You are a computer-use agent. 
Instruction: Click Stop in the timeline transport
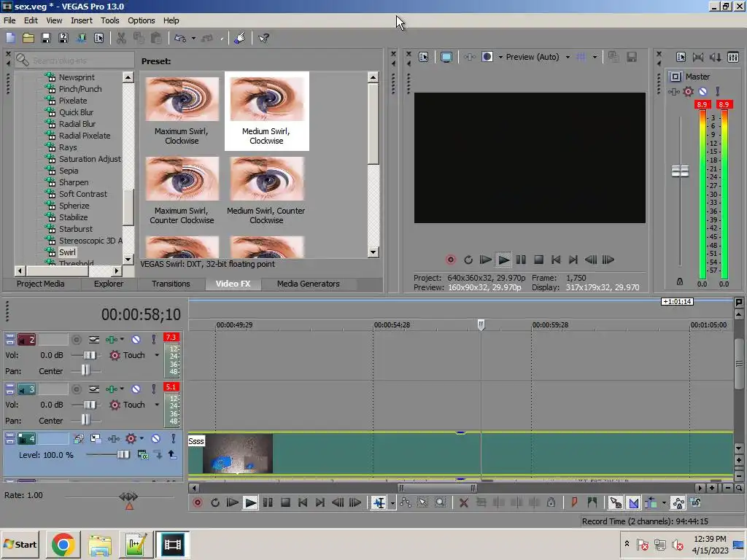[285, 502]
